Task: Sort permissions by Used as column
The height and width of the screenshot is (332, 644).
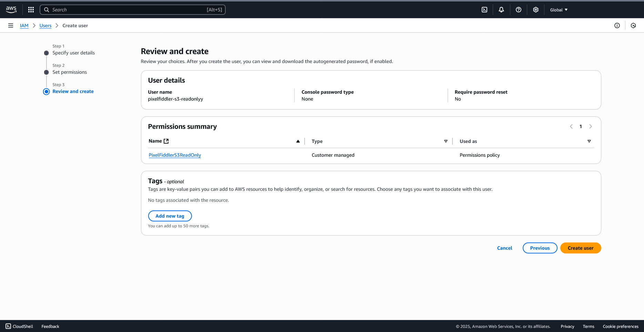Action: (x=589, y=141)
